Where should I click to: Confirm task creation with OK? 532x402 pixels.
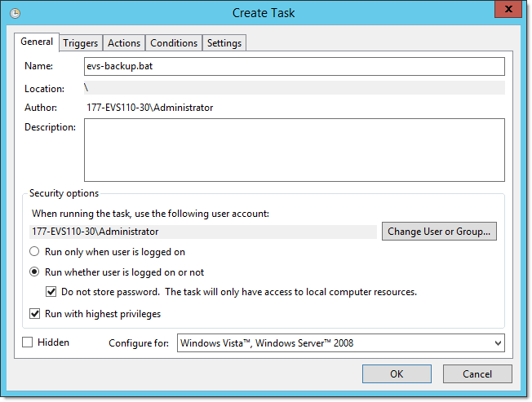pyautogui.click(x=397, y=374)
